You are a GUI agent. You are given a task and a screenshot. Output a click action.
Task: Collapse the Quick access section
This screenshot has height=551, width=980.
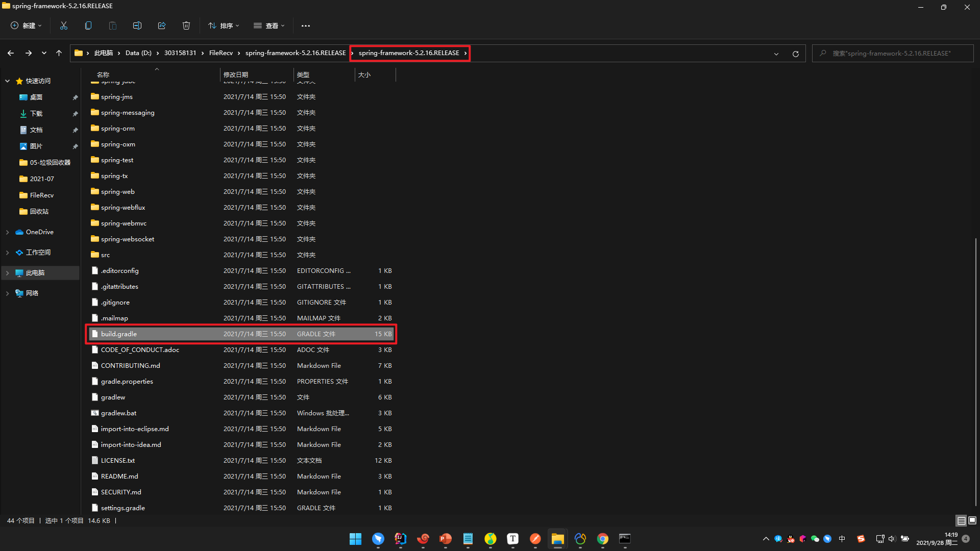click(8, 81)
